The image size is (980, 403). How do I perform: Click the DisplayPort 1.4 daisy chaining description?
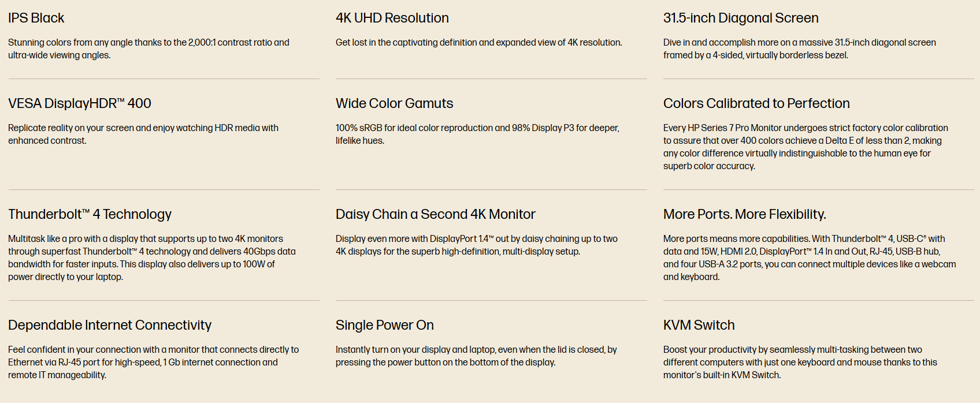(476, 245)
